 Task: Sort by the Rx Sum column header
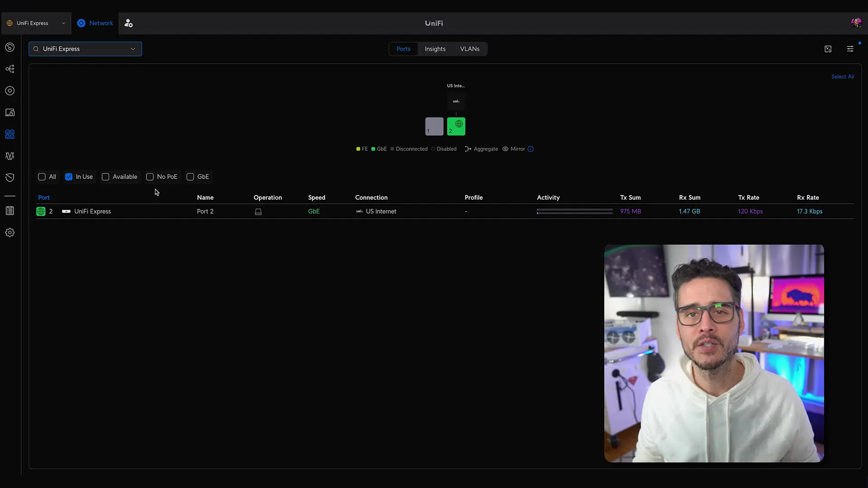pos(690,197)
